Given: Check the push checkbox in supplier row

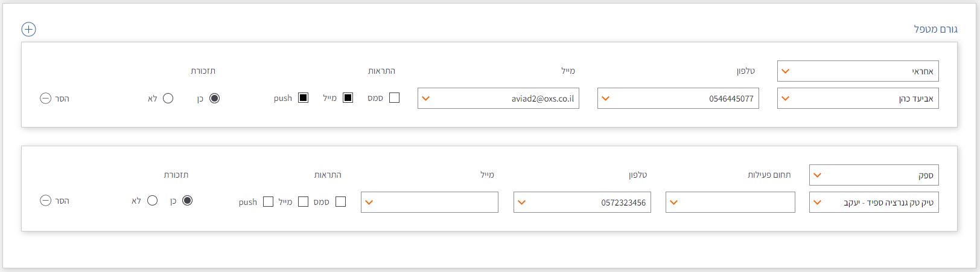Looking at the screenshot, I should [268, 202].
